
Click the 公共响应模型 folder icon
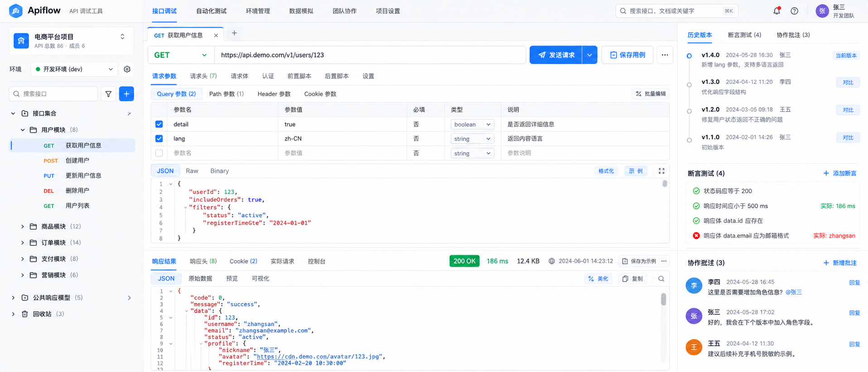tap(25, 298)
